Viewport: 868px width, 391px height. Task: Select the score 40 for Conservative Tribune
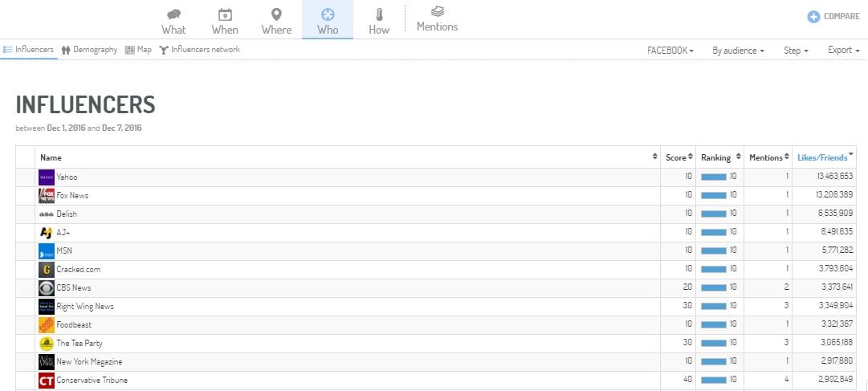coord(687,381)
